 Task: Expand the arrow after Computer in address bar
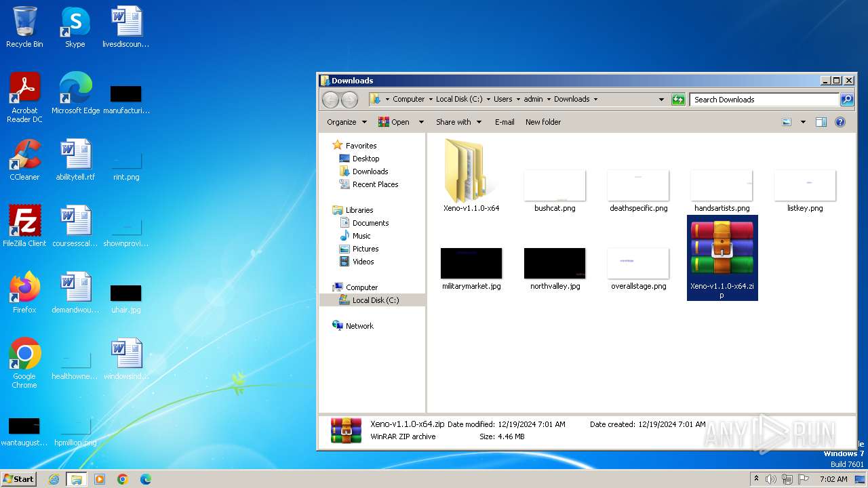coord(431,99)
